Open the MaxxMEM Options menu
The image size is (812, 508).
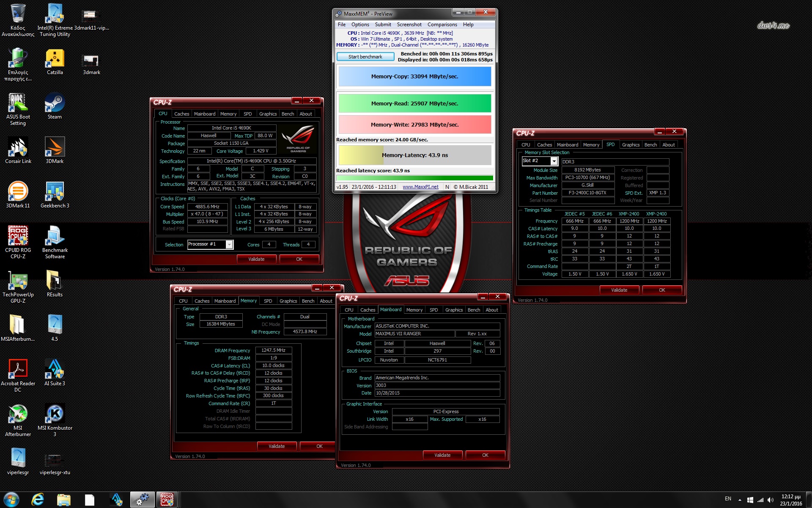coord(360,25)
